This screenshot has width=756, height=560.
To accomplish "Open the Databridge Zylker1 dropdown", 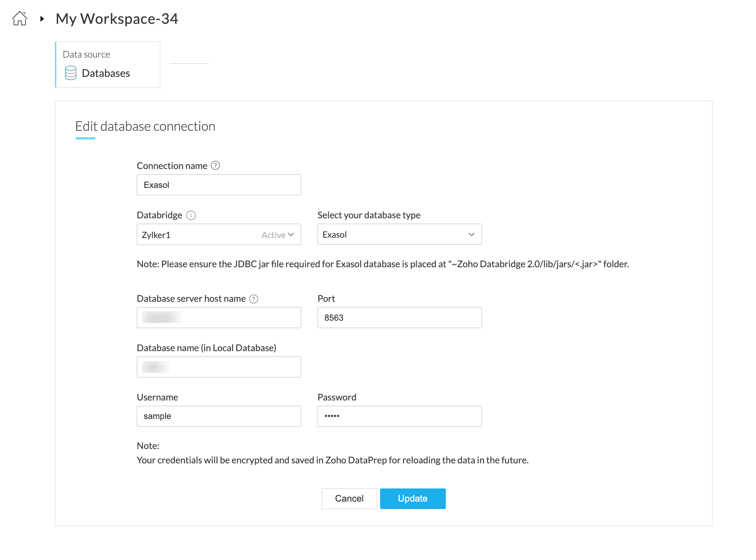I will (x=219, y=235).
